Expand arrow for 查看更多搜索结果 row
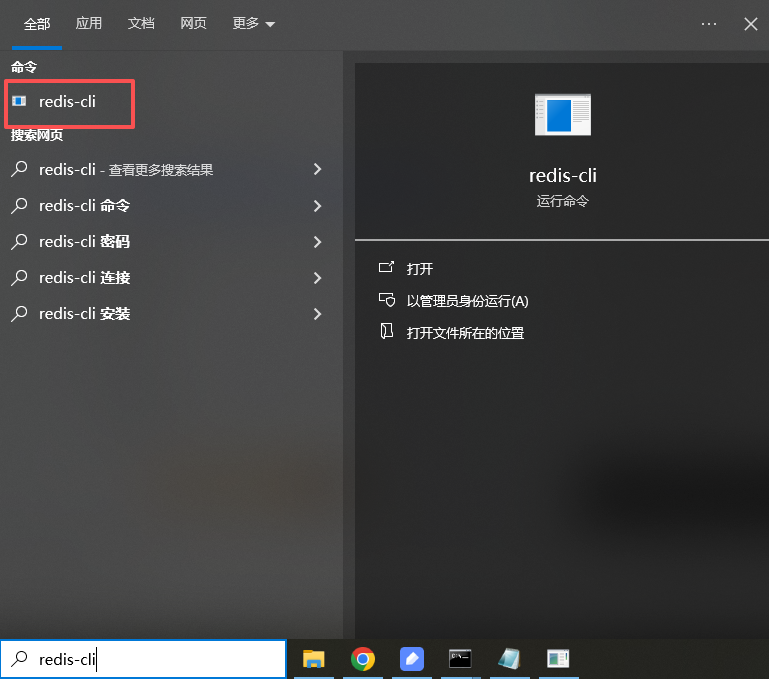 click(317, 169)
